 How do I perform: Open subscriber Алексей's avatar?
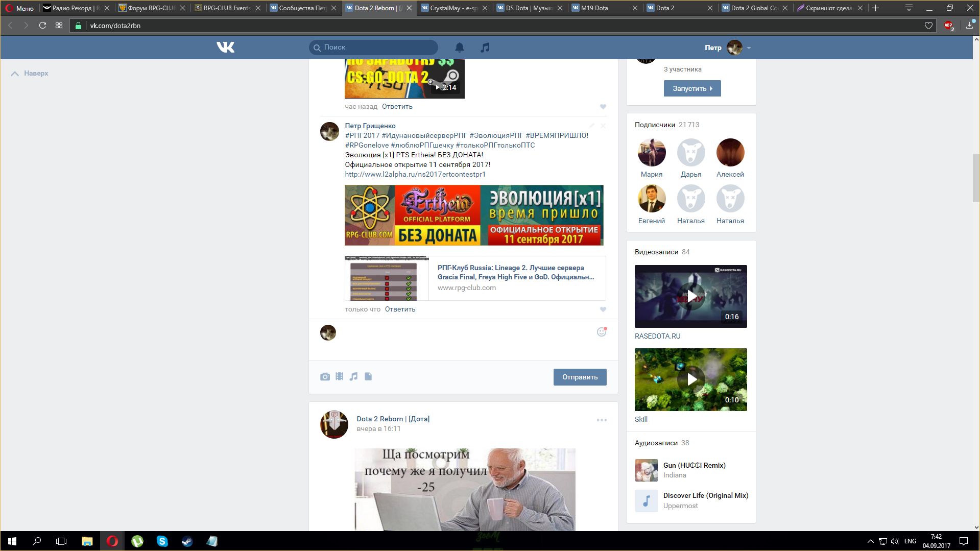730,152
